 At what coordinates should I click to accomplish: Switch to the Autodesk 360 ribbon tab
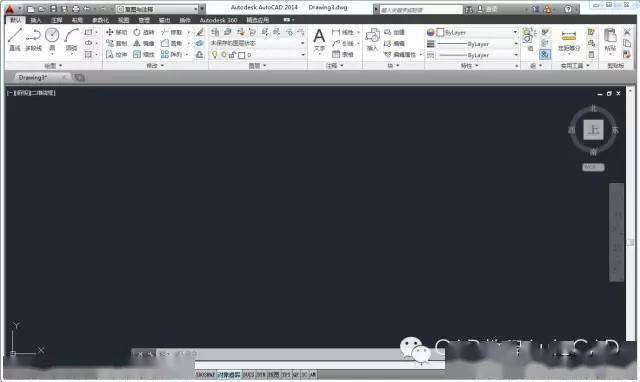pyautogui.click(x=218, y=20)
